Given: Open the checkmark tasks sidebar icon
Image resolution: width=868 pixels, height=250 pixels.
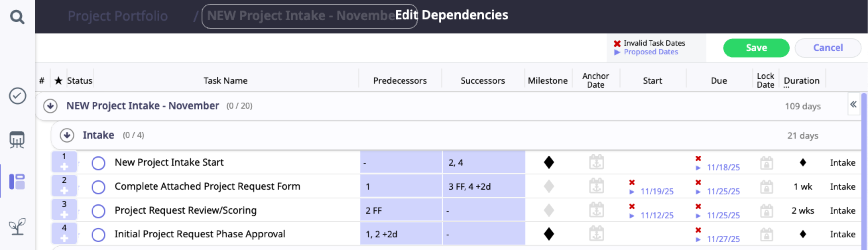Looking at the screenshot, I should click(x=17, y=96).
